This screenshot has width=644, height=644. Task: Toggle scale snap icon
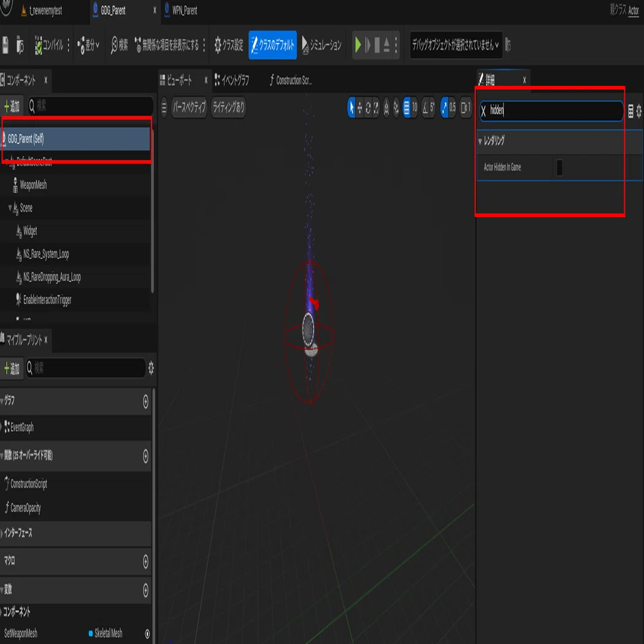pos(444,107)
